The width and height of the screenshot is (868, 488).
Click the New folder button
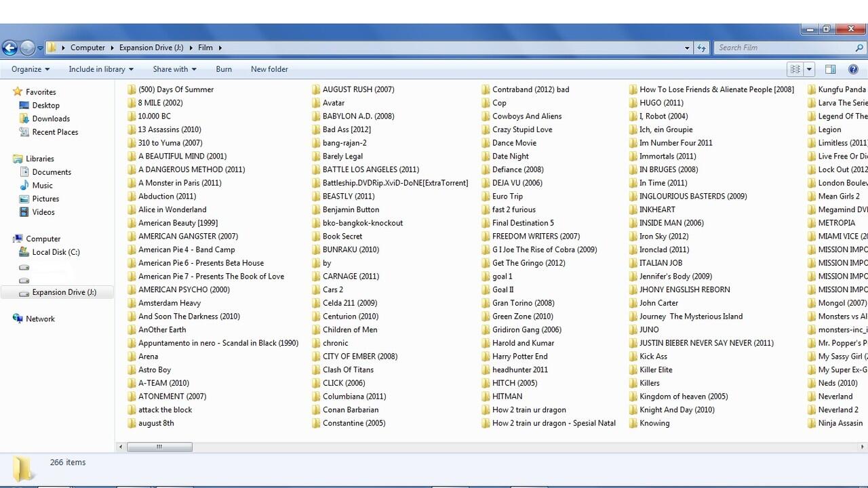(x=269, y=69)
